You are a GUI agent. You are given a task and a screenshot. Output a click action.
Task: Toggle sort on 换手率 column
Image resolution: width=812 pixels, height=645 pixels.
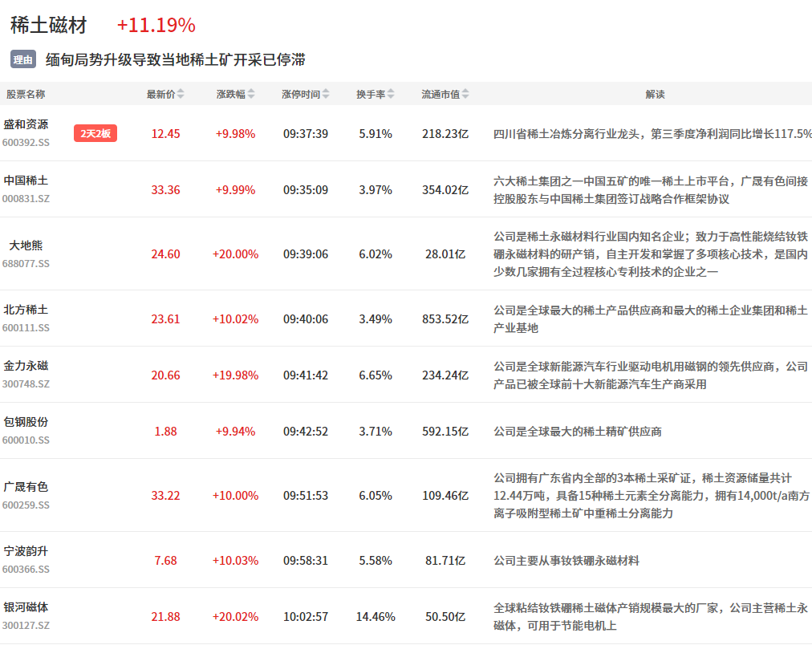click(x=391, y=94)
